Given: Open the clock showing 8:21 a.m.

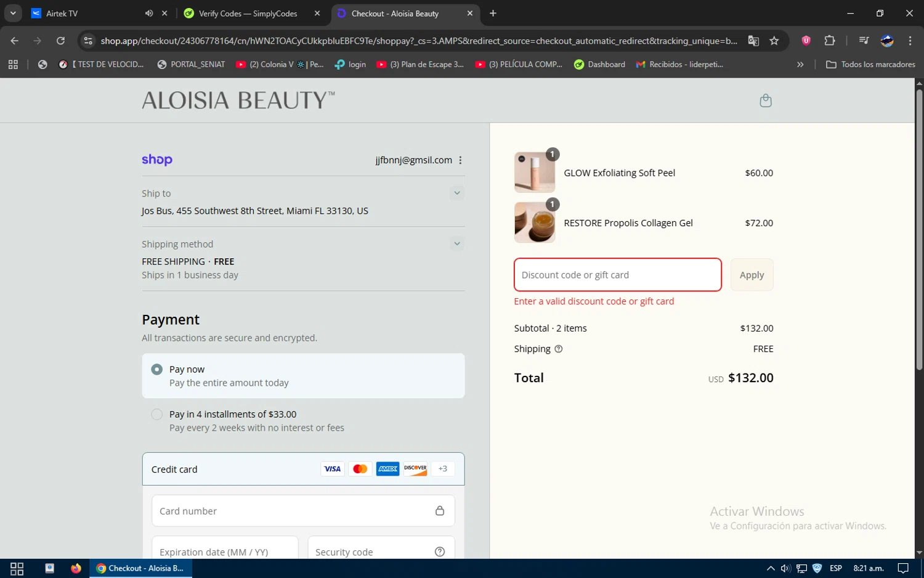Looking at the screenshot, I should (869, 568).
